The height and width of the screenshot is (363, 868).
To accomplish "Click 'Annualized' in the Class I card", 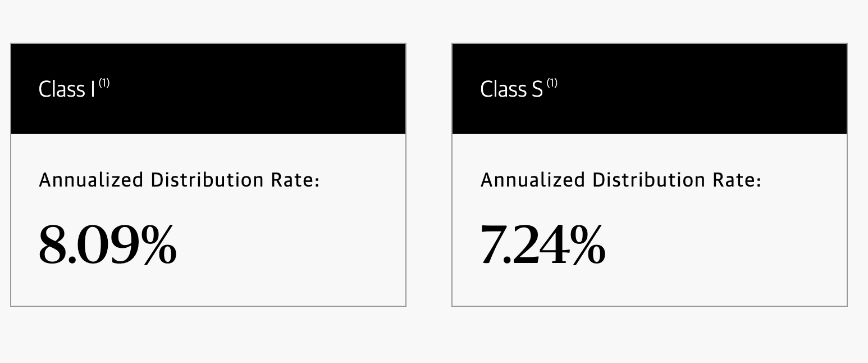I will (92, 180).
